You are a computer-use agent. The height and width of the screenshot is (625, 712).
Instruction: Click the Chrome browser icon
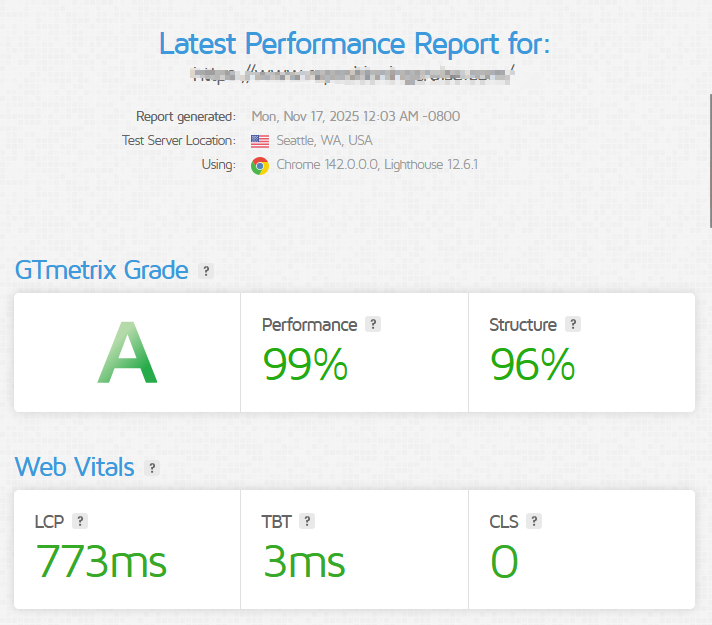pyautogui.click(x=260, y=165)
